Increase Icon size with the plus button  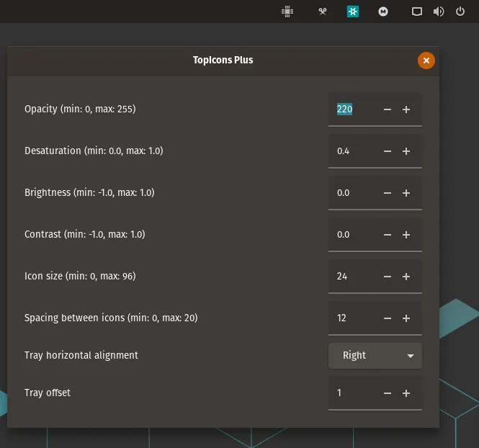pyautogui.click(x=406, y=277)
